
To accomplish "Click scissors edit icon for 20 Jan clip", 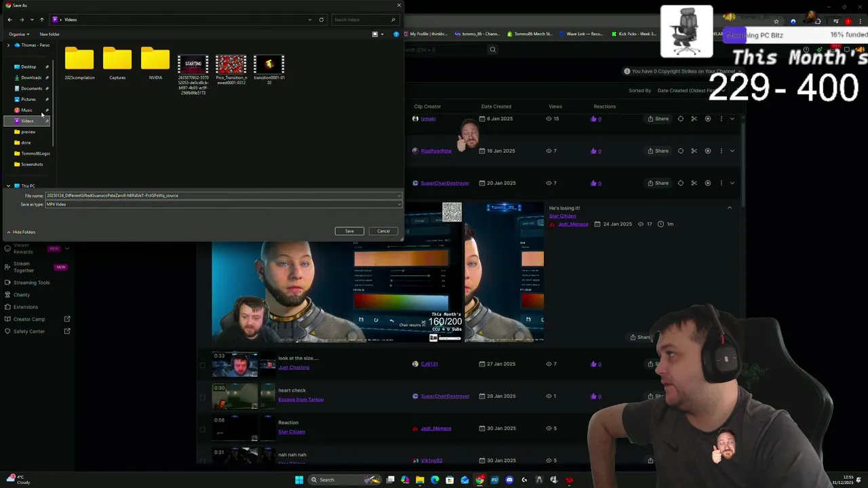I will (694, 183).
